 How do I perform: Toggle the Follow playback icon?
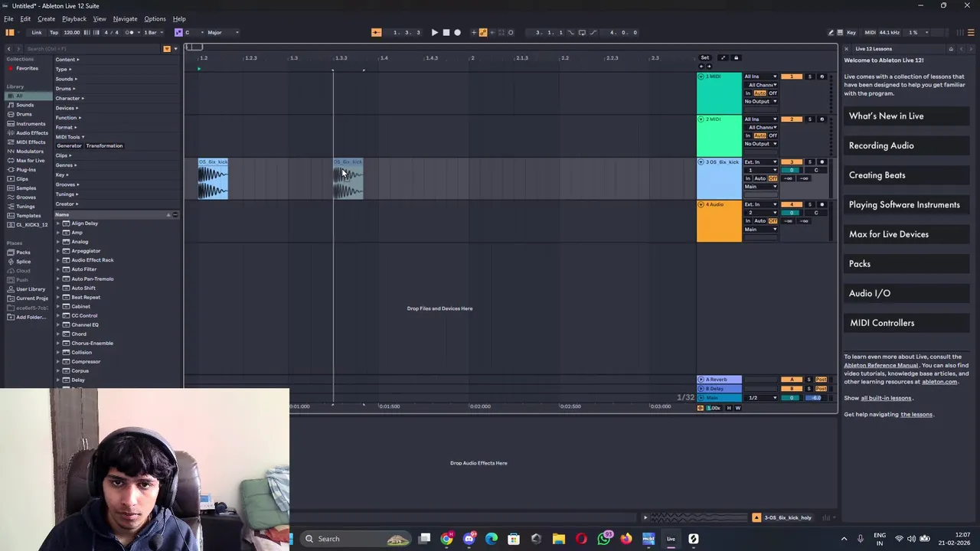click(x=376, y=32)
